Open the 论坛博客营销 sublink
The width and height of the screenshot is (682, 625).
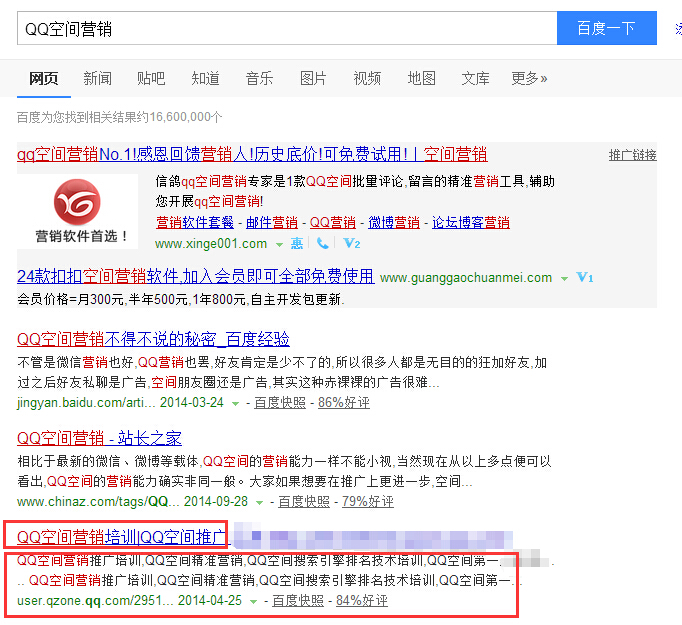point(471,223)
